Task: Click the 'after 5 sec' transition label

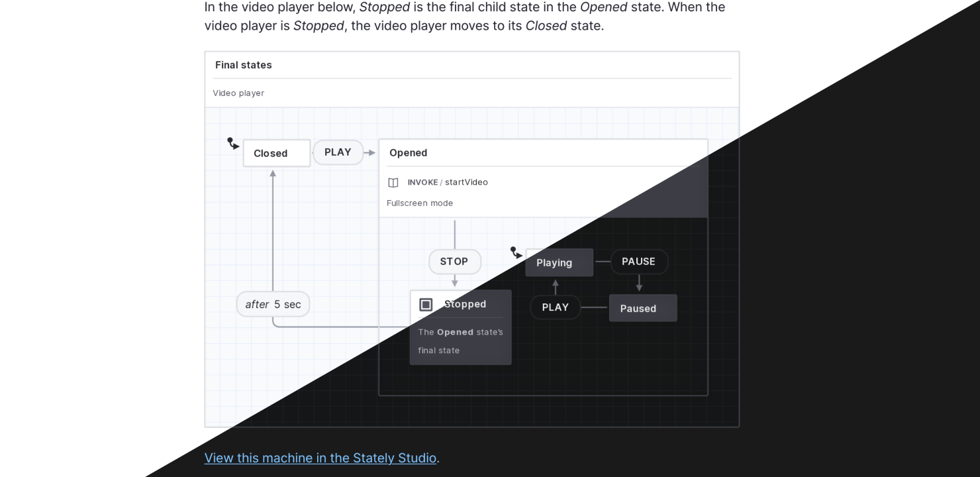Action: (x=273, y=305)
